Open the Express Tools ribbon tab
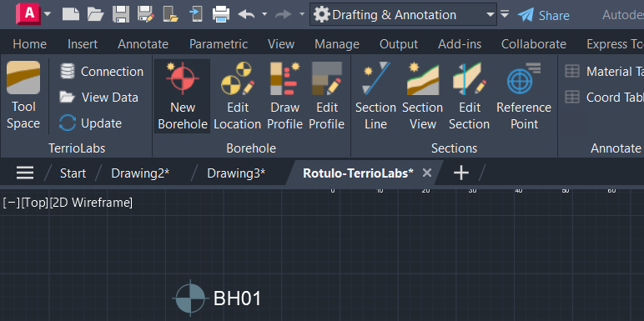 615,44
